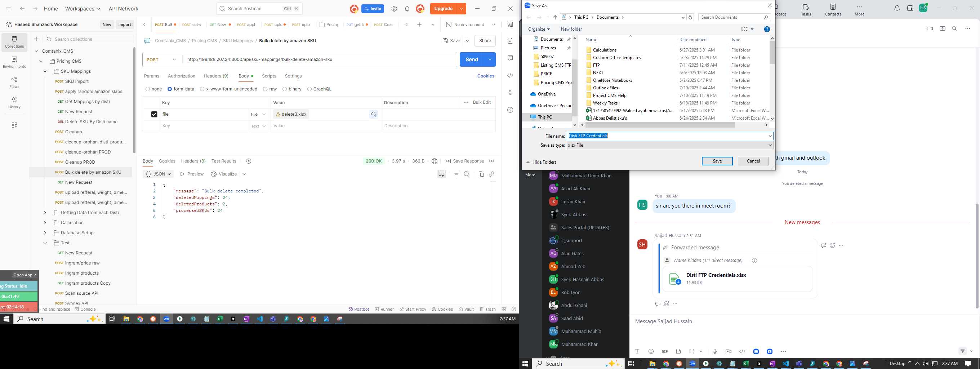Open the comments icon in right sidebar
This screenshot has width=980, height=369.
[510, 58]
